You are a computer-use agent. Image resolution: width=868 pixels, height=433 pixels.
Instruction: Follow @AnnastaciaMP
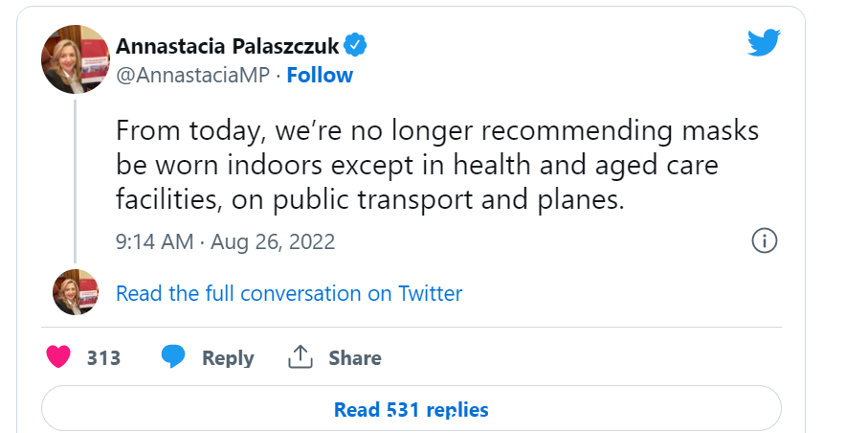[x=320, y=75]
